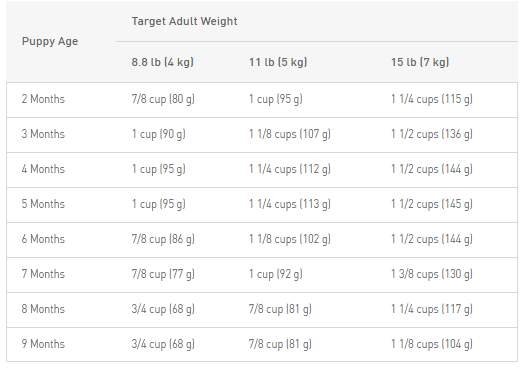Click the 1 1/8 cups (107 g) cell

pos(290,134)
